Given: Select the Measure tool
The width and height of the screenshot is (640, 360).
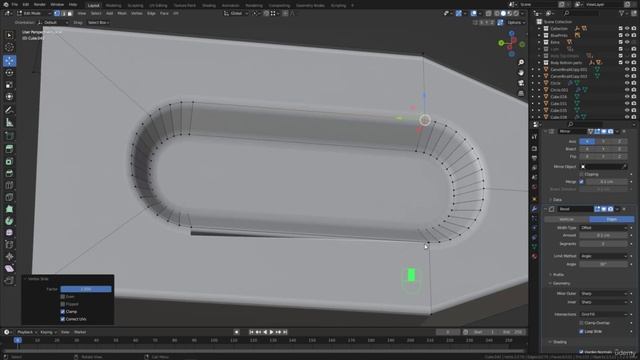Looking at the screenshot, I should pos(9,122).
